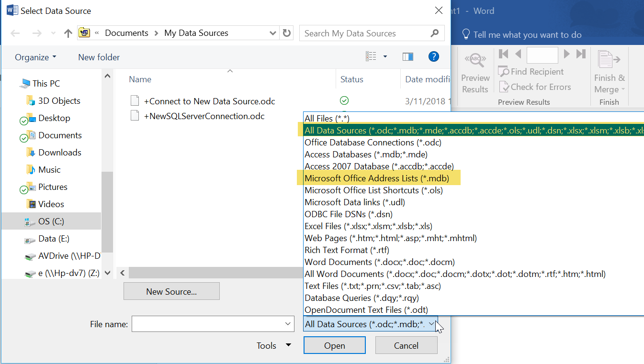Change the file view layout icon
Image resolution: width=644 pixels, height=364 pixels.
click(x=371, y=57)
